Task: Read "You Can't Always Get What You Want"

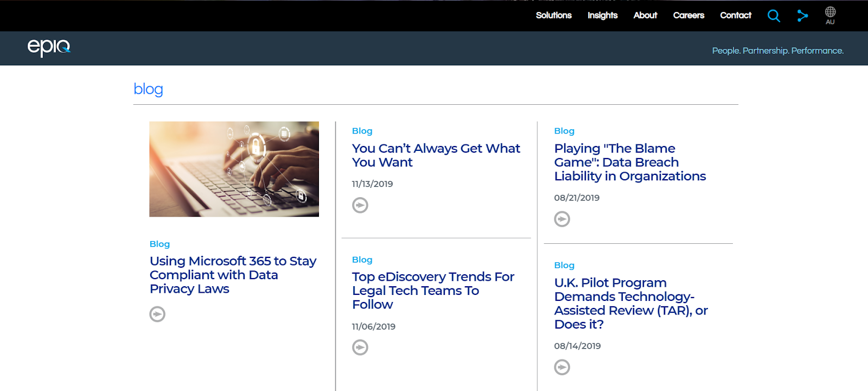Action: [436, 155]
